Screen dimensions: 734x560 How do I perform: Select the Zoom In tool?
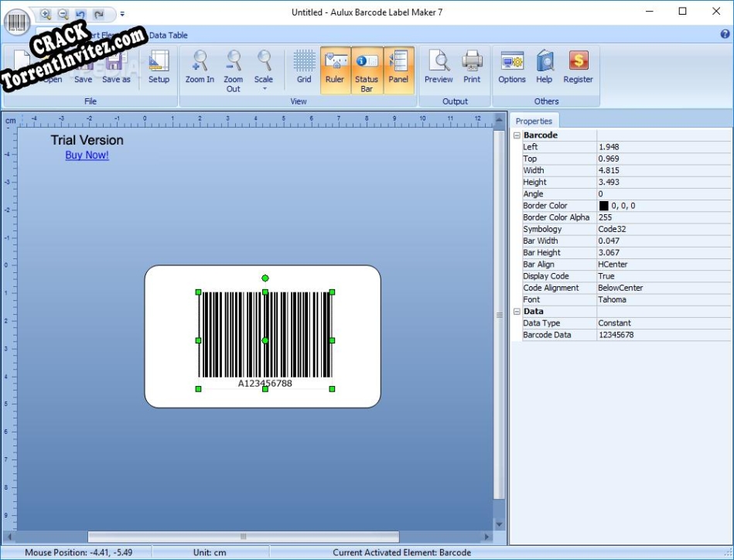(x=200, y=70)
